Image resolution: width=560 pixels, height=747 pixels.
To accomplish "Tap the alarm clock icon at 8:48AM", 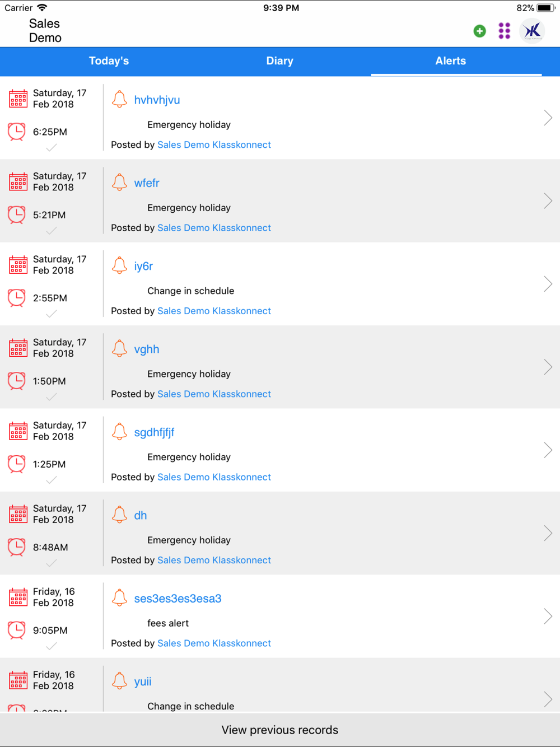I will [17, 547].
